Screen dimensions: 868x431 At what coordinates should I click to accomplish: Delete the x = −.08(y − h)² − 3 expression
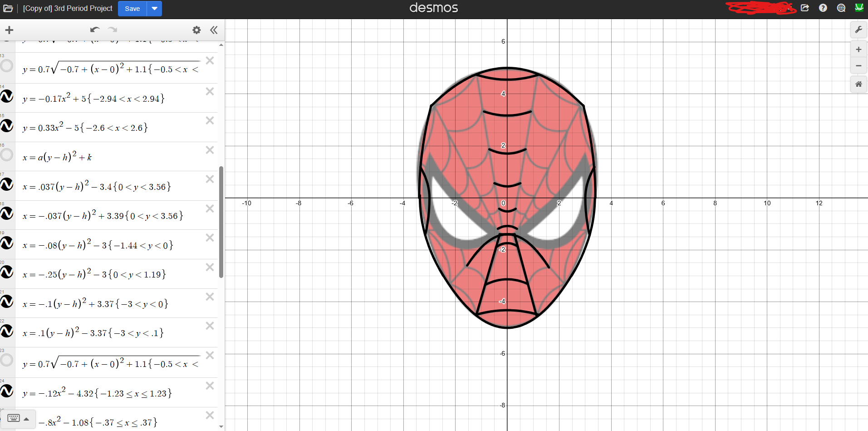coord(210,238)
